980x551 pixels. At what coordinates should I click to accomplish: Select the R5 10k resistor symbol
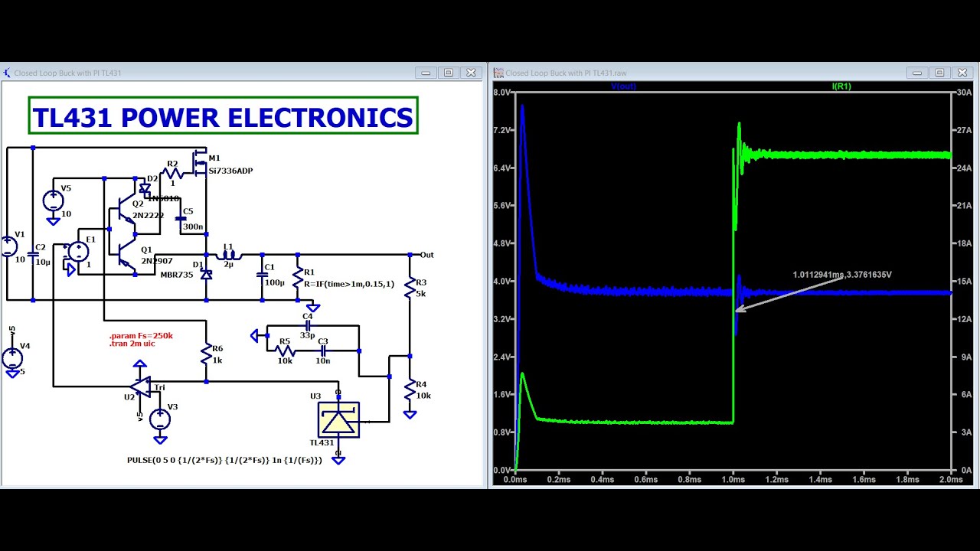[285, 351]
